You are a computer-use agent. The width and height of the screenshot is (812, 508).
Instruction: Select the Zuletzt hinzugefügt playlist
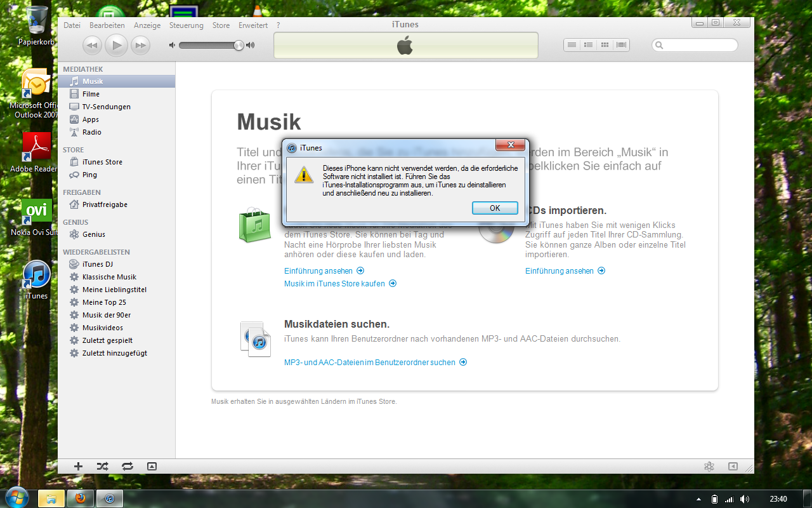point(117,353)
